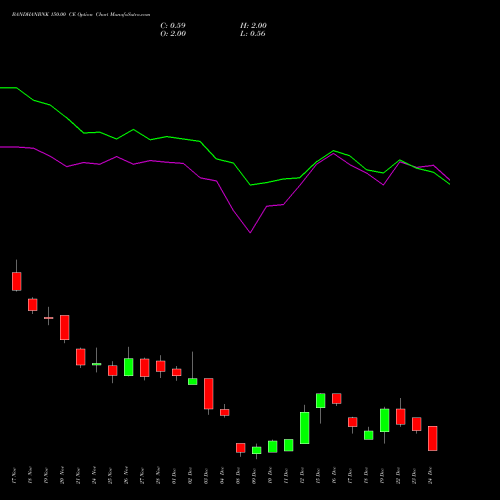Viewport: 500px width, 500px height.
Task: Click the 24 Nov date label
Action: click(x=94, y=476)
